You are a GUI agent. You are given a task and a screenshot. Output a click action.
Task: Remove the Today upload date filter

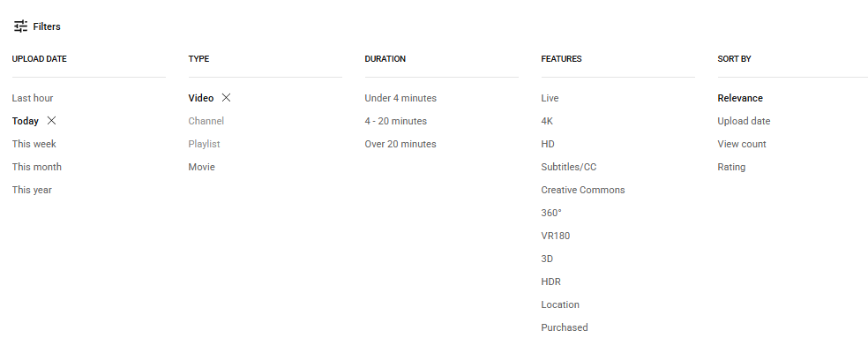coord(51,121)
